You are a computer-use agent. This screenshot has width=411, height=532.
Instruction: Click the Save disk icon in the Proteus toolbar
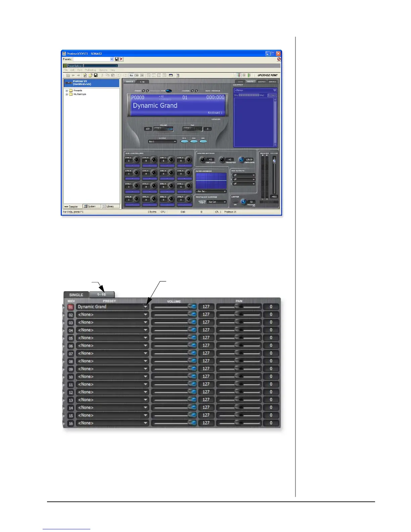tap(96, 75)
